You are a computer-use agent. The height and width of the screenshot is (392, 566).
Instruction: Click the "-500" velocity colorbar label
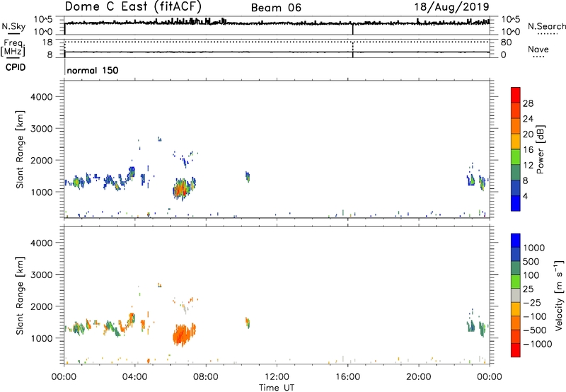coord(535,330)
